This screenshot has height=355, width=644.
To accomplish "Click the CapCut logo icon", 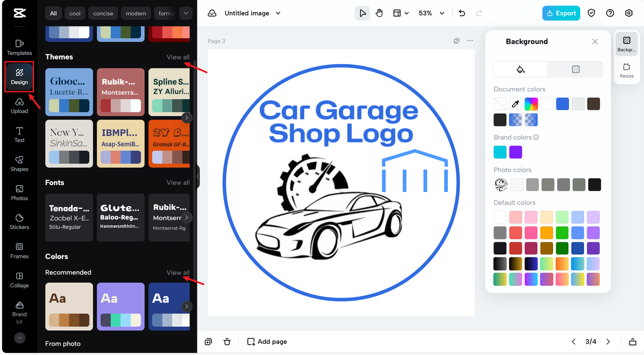I will point(20,13).
